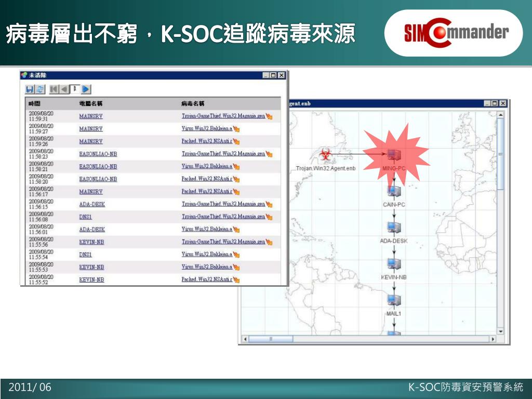Maximize the Agent.enb map window

tap(495, 103)
